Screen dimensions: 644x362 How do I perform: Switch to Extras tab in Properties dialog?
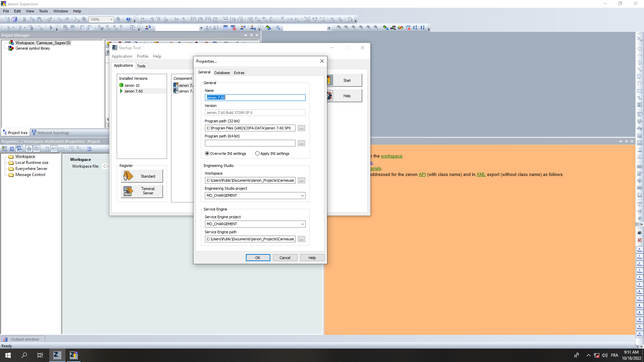239,73
